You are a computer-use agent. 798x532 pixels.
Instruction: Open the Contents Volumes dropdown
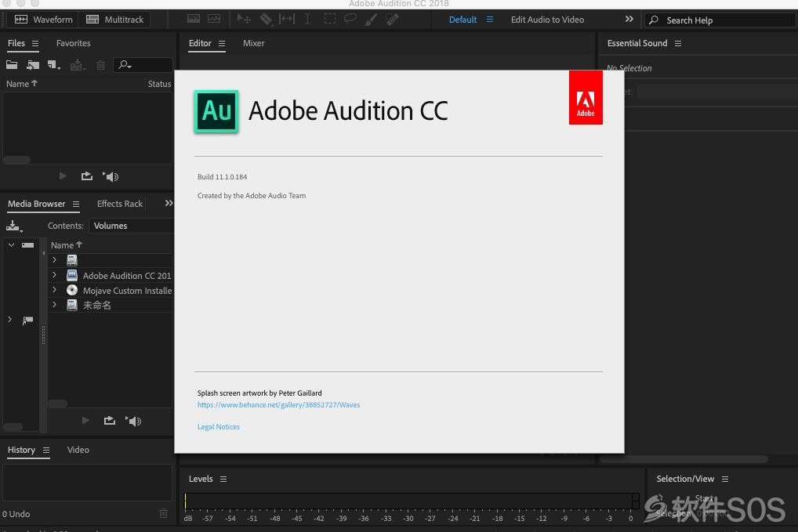coord(131,226)
